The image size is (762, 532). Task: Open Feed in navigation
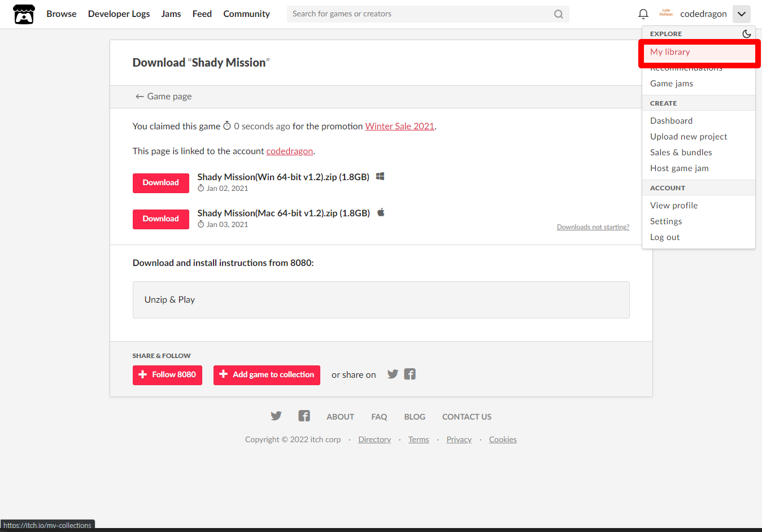tap(202, 14)
